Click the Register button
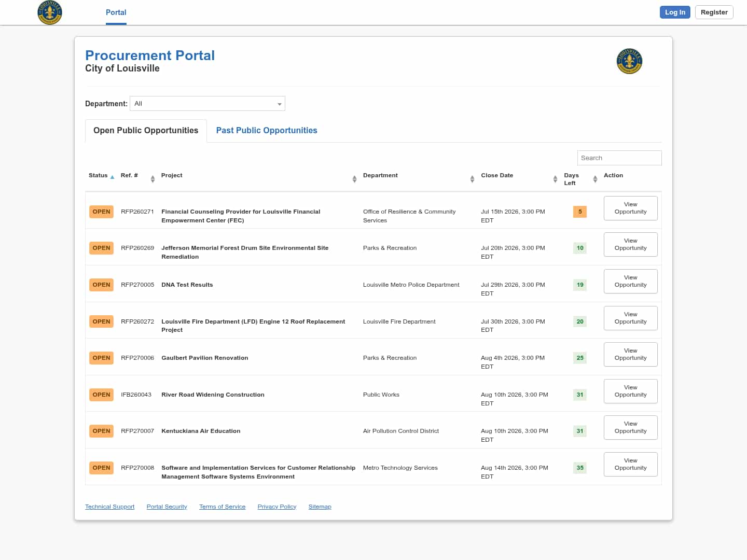The width and height of the screenshot is (747, 560). [714, 12]
